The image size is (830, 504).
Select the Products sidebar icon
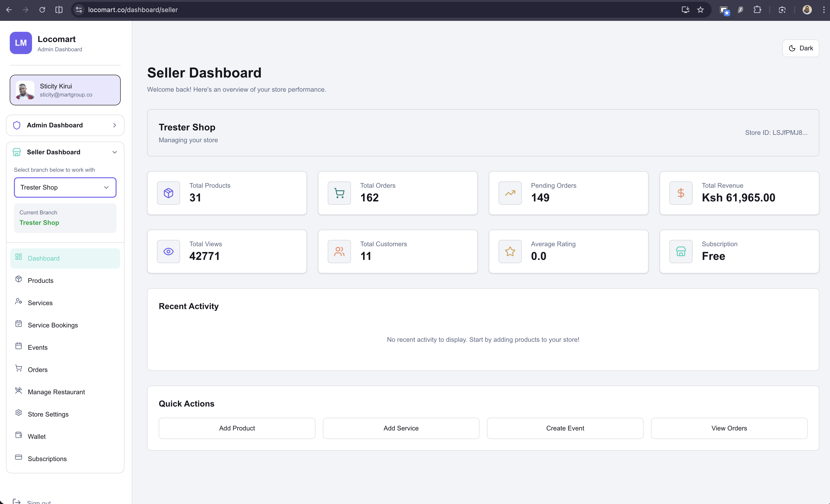tap(19, 280)
